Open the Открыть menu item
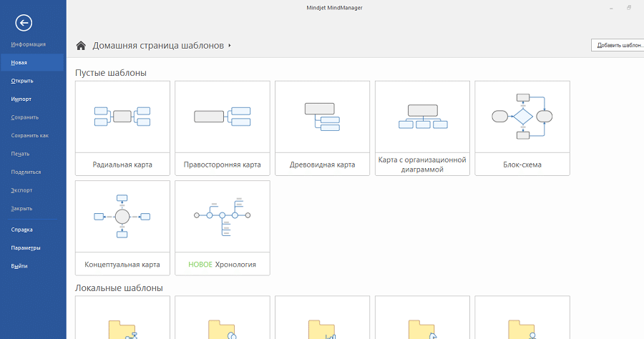The height and width of the screenshot is (339, 644). [22, 81]
